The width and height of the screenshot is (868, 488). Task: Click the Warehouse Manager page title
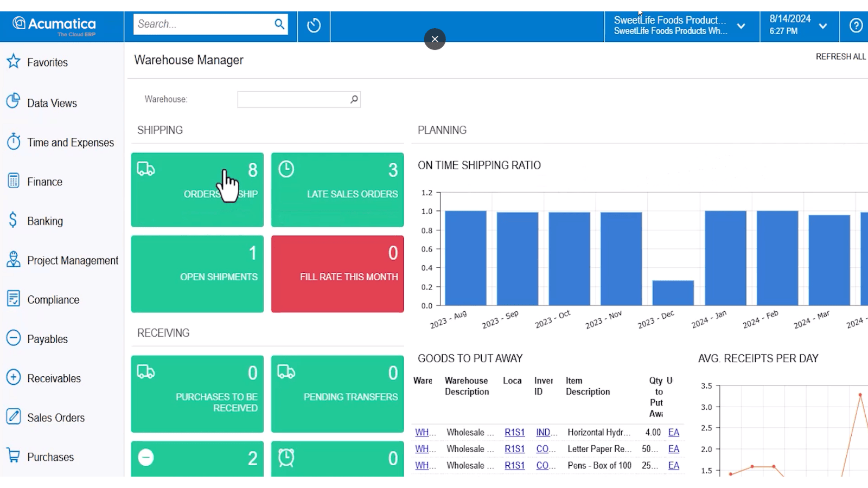[x=189, y=60]
